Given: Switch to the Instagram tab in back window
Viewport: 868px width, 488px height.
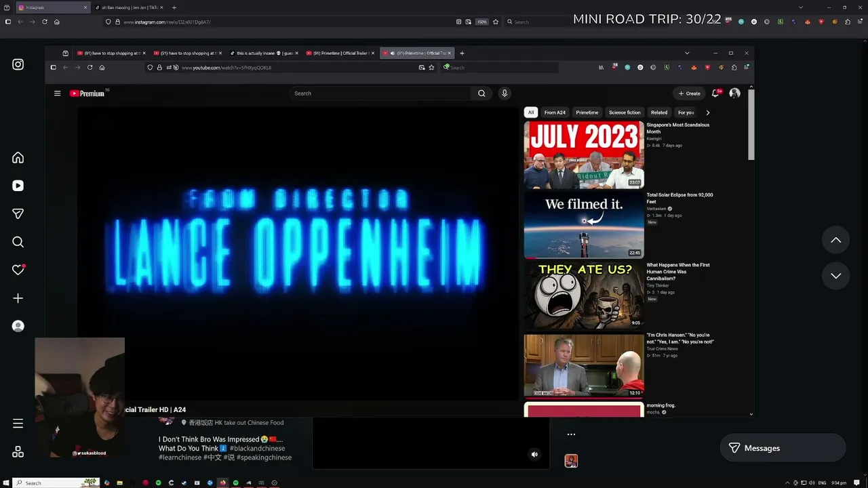Looking at the screenshot, I should tap(53, 7).
